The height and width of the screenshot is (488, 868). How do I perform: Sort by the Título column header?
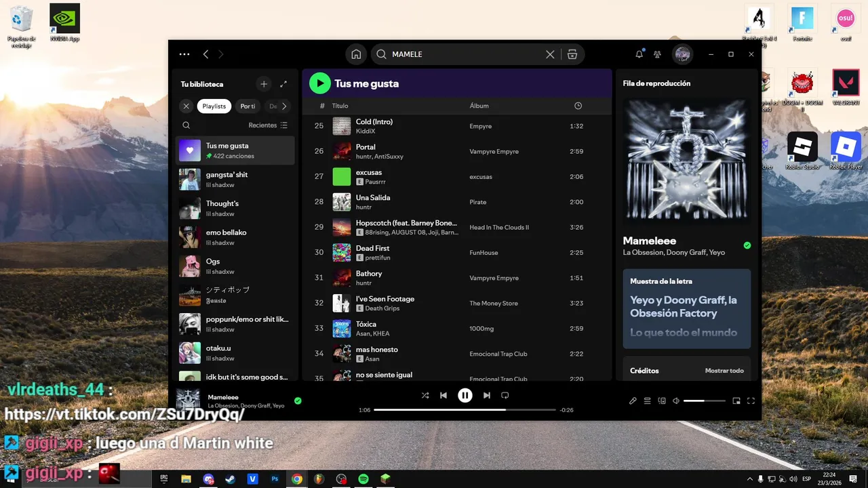tap(340, 106)
